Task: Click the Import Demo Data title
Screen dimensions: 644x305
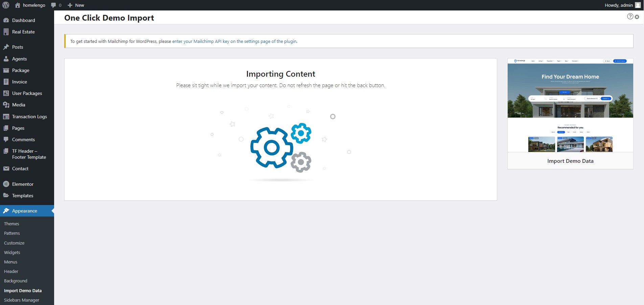Action: pos(570,161)
